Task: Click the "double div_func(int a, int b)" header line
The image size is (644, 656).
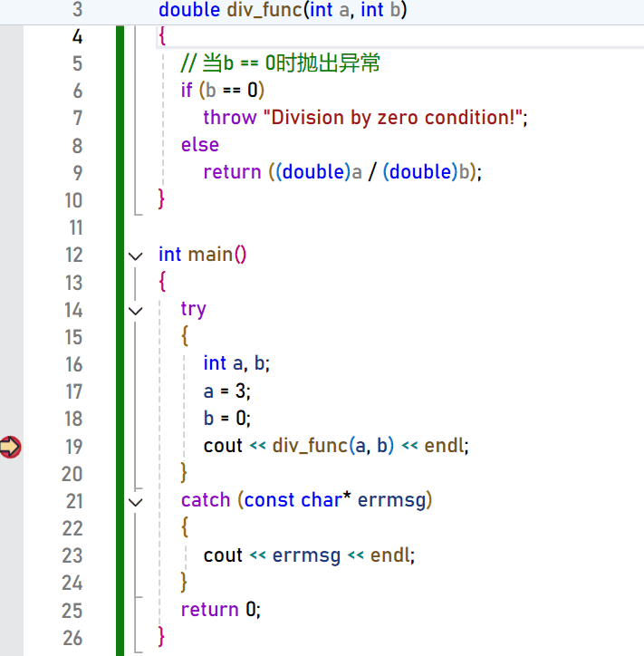Action: (283, 10)
